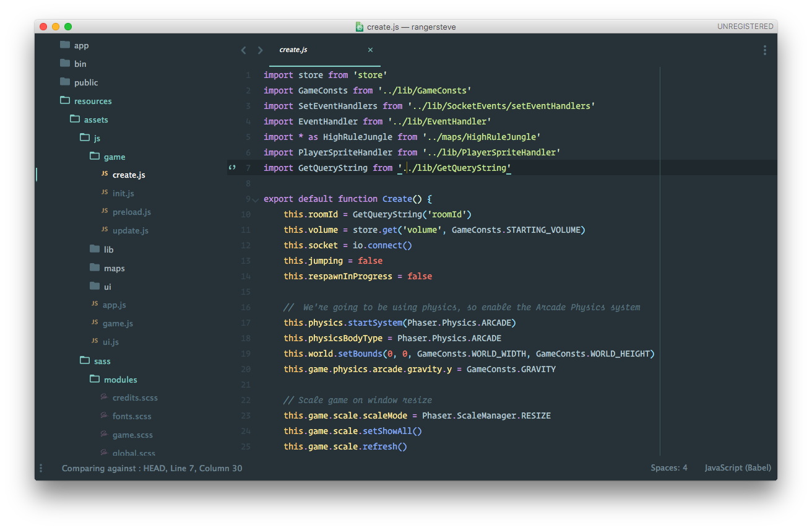The image size is (812, 530).
Task: Click the JS icon beside ui.js
Action: 94,342
